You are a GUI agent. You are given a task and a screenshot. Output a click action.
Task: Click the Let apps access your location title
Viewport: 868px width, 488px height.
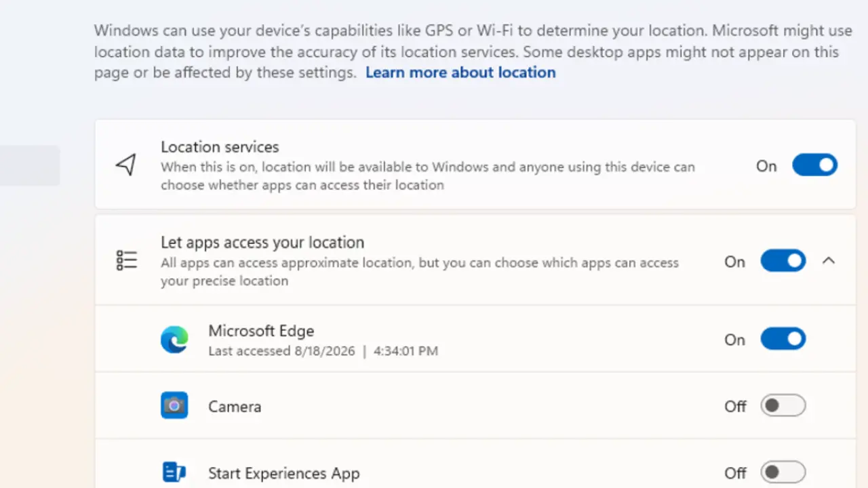(x=262, y=242)
